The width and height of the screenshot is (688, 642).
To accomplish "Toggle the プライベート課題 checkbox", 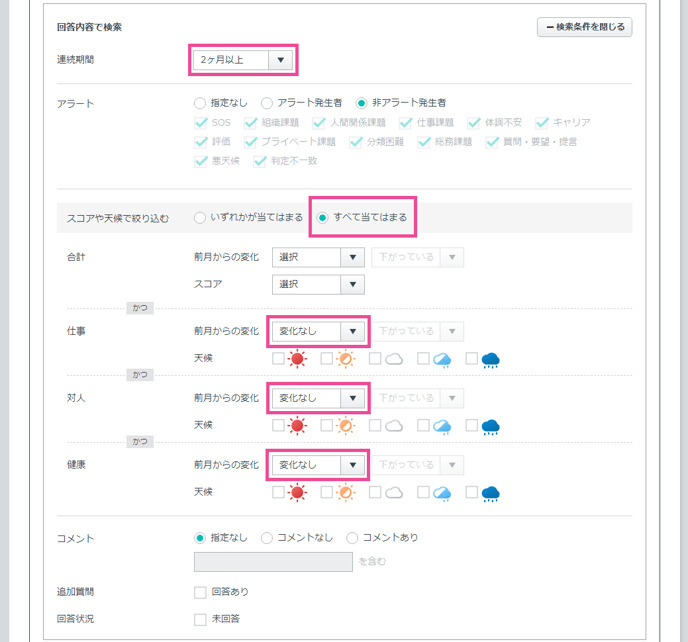I will click(251, 142).
